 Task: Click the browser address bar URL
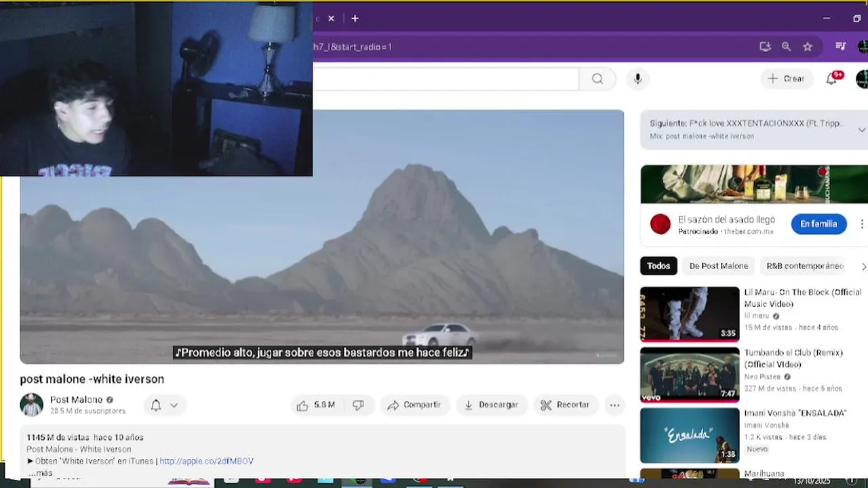click(x=353, y=47)
